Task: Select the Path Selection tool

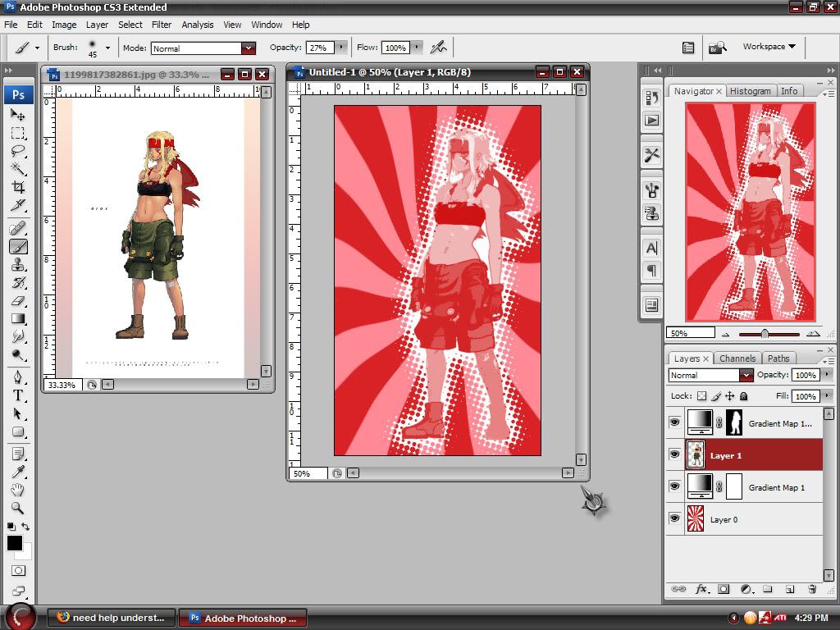Action: pos(18,413)
